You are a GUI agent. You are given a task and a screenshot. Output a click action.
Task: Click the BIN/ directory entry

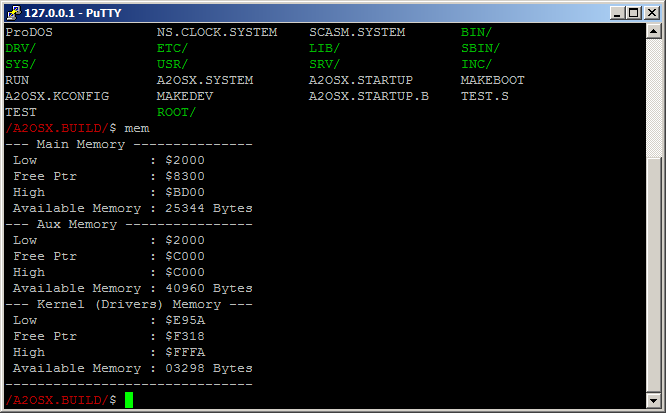pos(477,32)
